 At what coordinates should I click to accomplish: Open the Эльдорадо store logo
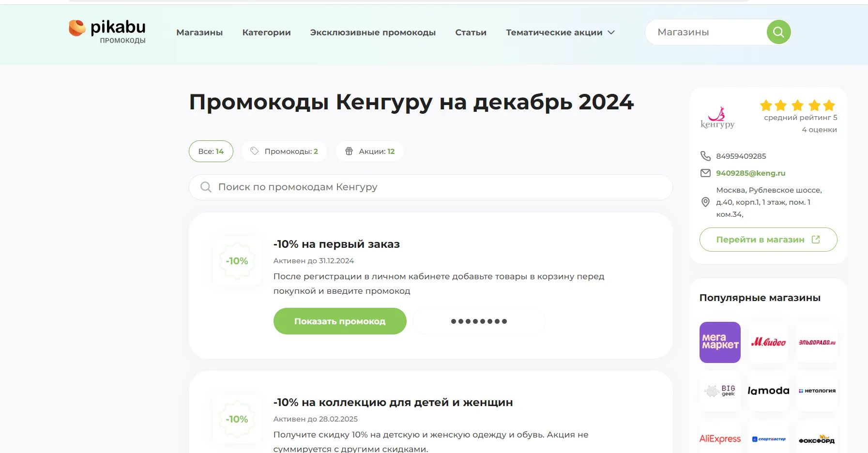tap(817, 342)
